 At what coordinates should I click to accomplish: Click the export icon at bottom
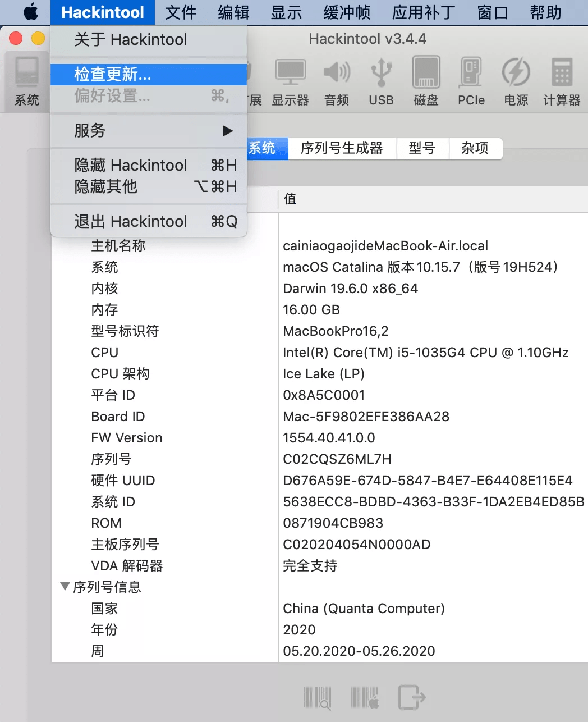click(412, 697)
